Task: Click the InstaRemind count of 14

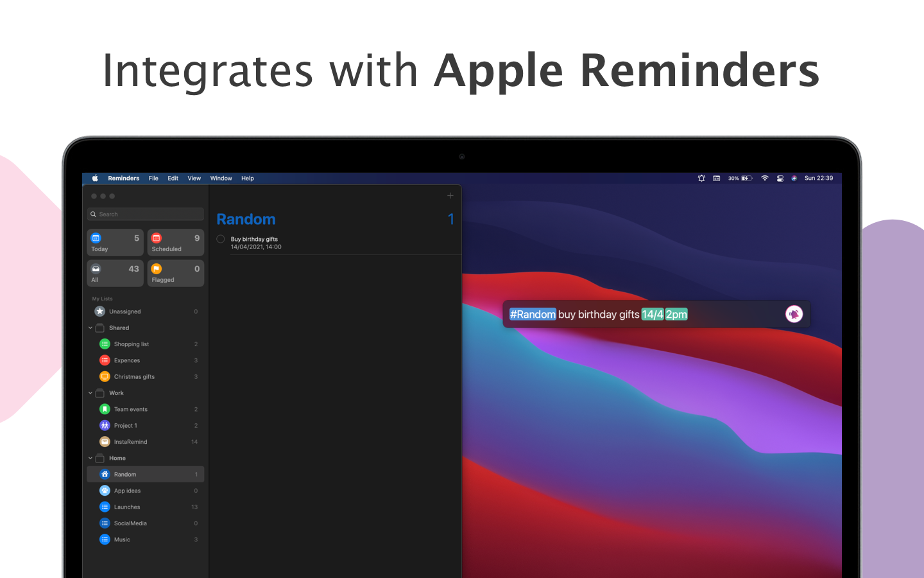Action: tap(194, 442)
